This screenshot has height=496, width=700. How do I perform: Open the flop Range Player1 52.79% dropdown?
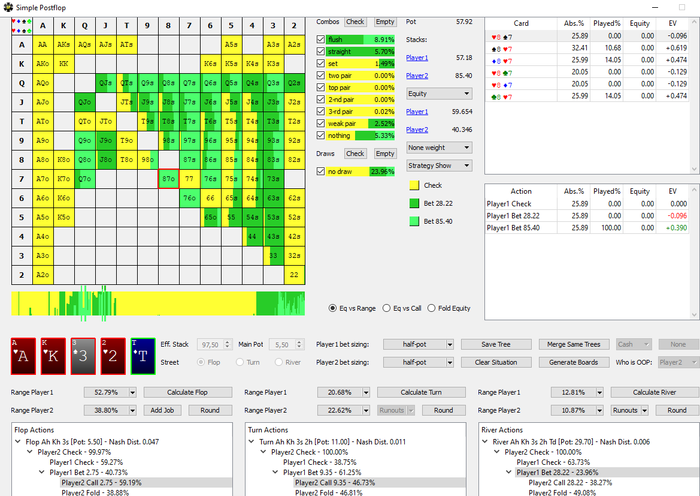110,392
